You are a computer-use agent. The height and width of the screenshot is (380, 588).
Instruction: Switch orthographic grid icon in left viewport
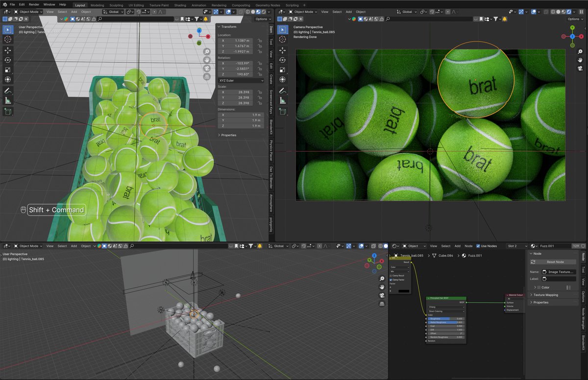tap(207, 76)
